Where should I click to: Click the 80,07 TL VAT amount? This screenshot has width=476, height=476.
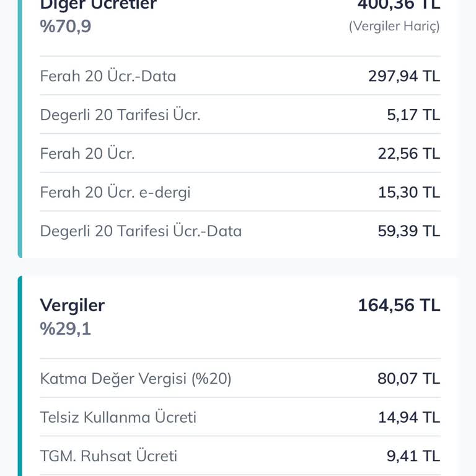(408, 379)
